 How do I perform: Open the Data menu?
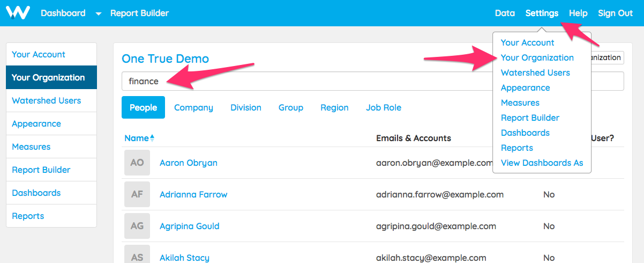[505, 13]
